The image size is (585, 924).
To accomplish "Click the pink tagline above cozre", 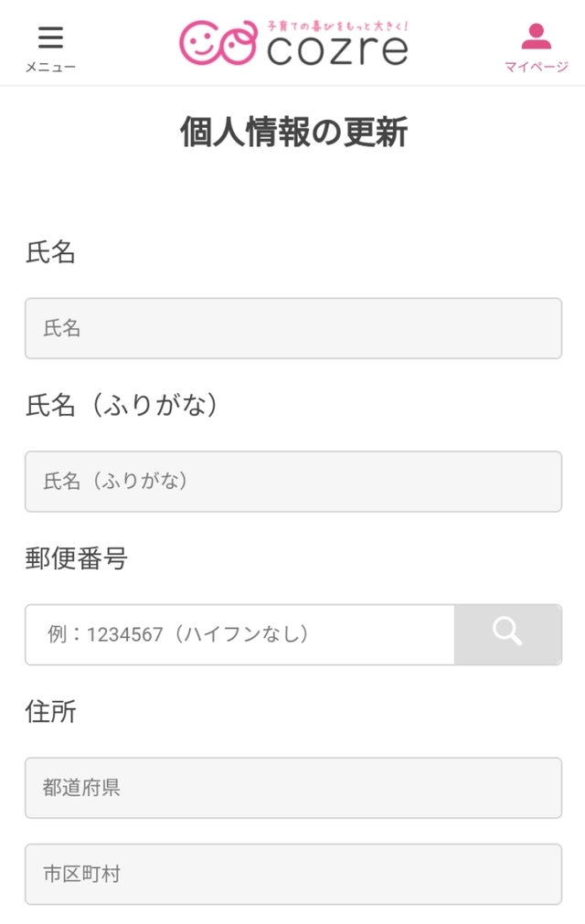I will (336, 27).
